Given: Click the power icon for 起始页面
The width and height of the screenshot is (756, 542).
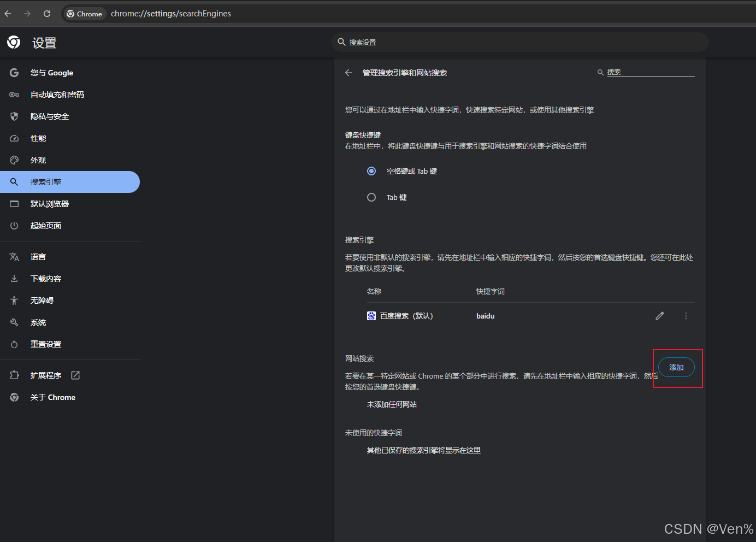Looking at the screenshot, I should [14, 226].
